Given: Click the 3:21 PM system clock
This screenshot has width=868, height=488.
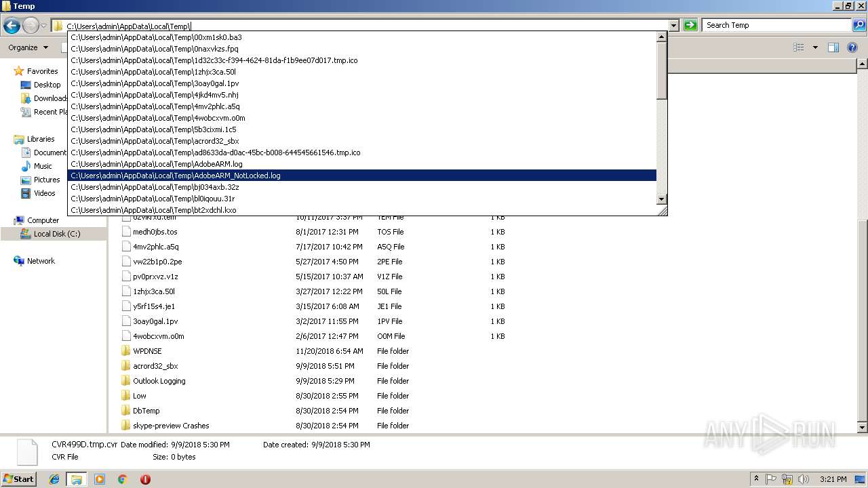Looking at the screenshot, I should pos(833,479).
